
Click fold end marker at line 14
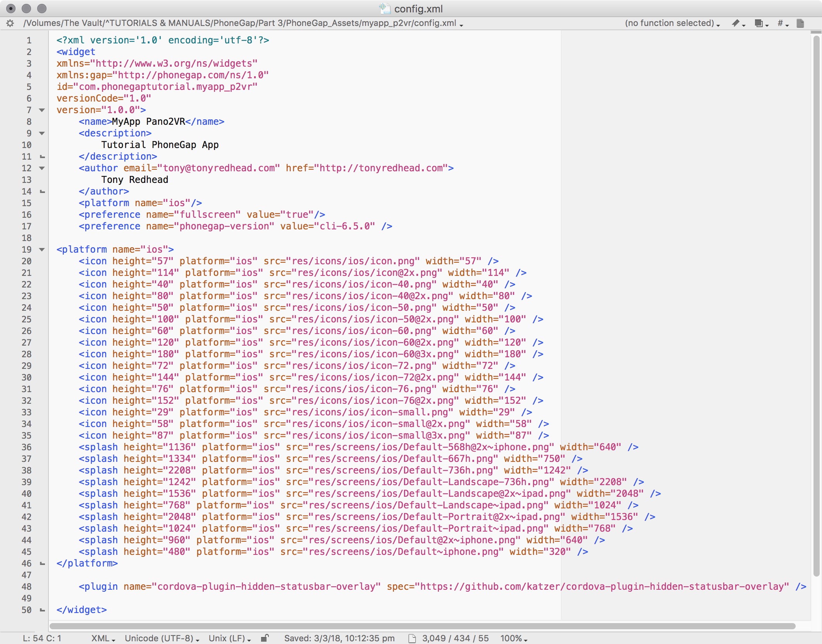42,191
